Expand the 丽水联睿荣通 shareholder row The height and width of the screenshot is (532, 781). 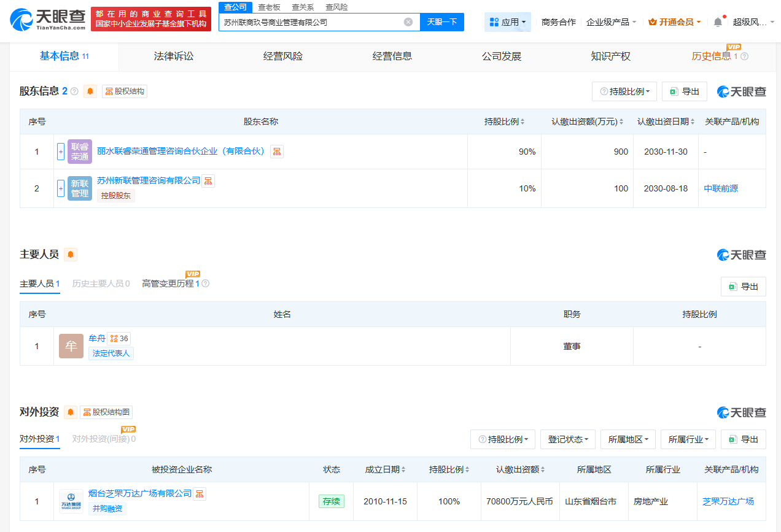coord(61,152)
